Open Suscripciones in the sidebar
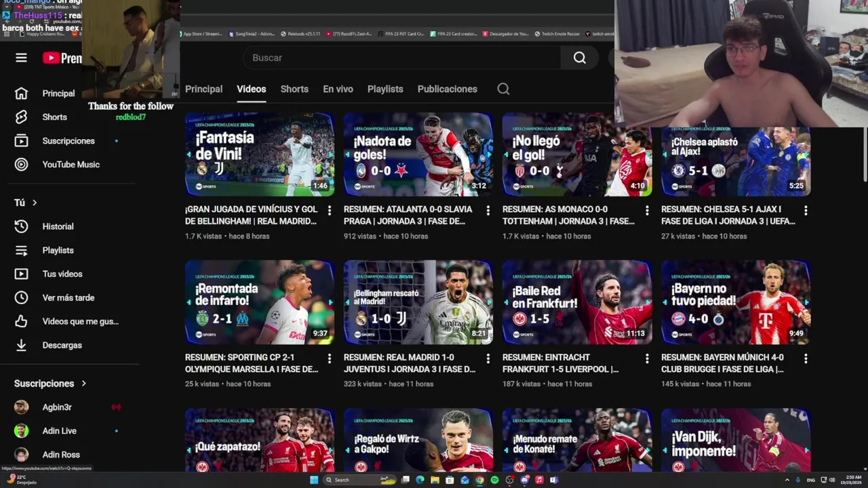Image resolution: width=868 pixels, height=488 pixels. [x=68, y=141]
